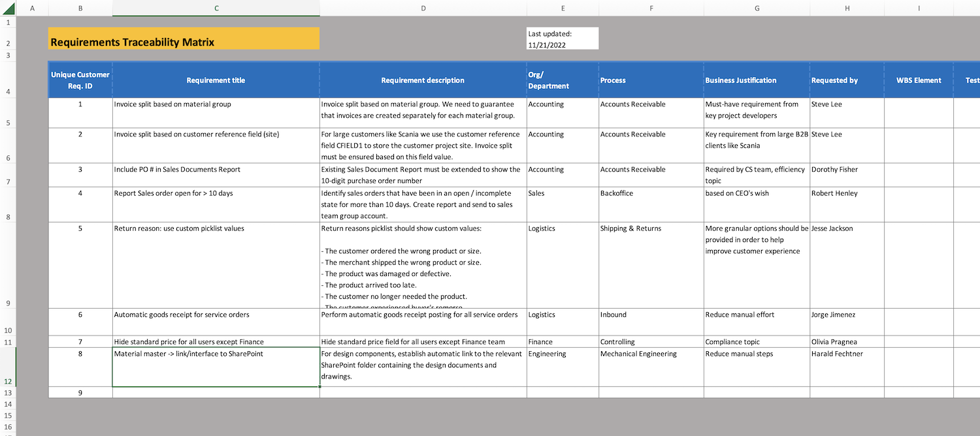The height and width of the screenshot is (436, 980).
Task: Click 'Must-have requirement from key project developers'
Action: point(757,113)
